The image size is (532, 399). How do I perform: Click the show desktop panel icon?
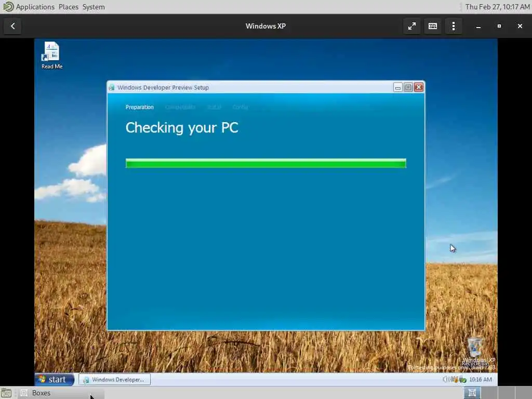pos(6,393)
